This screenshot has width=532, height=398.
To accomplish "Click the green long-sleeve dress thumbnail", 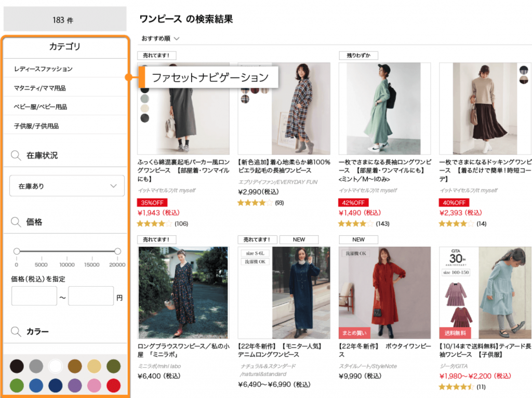I will click(x=384, y=108).
